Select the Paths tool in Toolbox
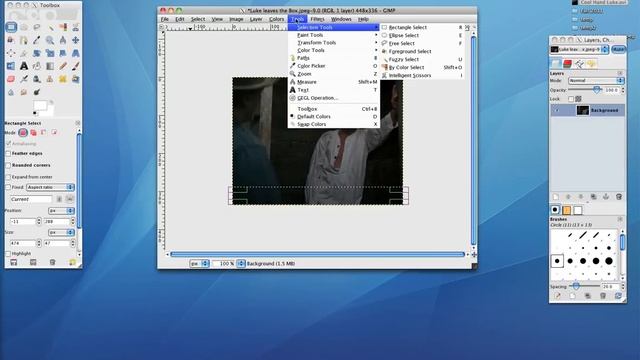Viewport: 640px width, 360px height. [x=24, y=40]
